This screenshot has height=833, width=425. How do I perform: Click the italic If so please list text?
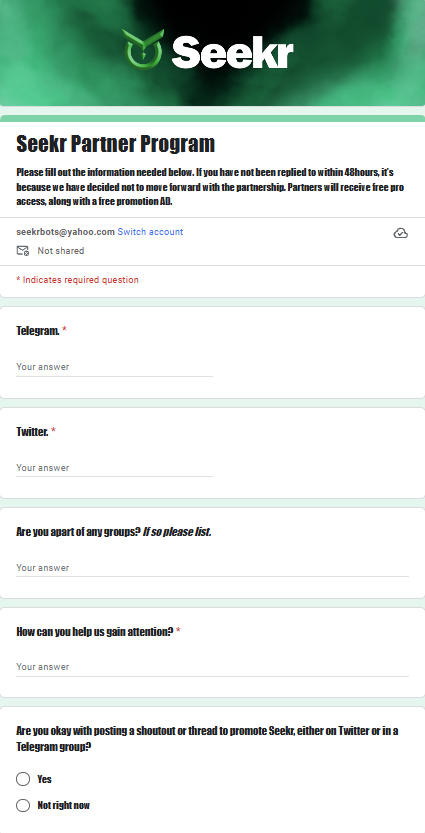tap(177, 531)
